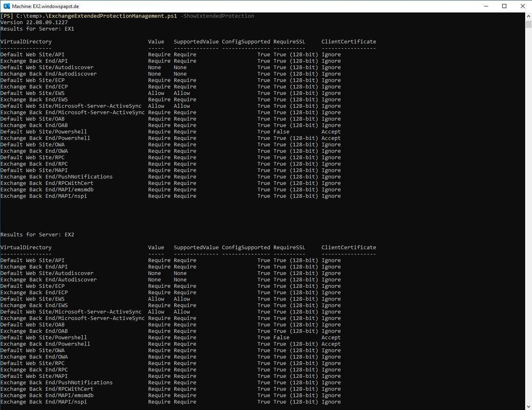Close the Exchange Management Shell window
This screenshot has height=410, width=532.
tap(522, 6)
